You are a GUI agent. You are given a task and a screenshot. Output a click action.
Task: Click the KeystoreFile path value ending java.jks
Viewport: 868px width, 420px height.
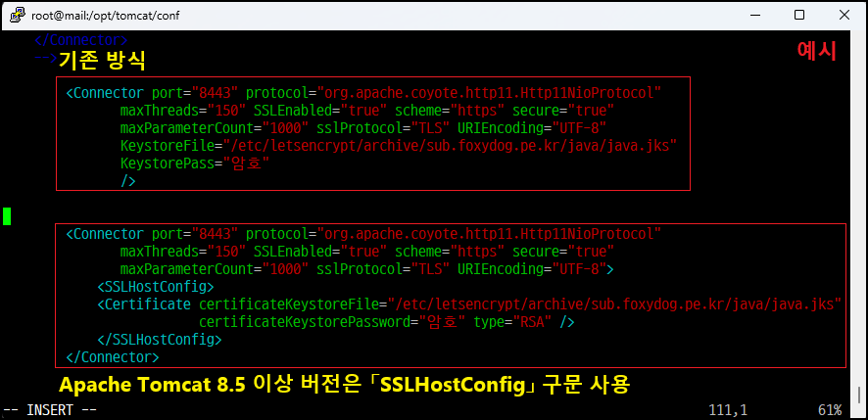[x=450, y=146]
